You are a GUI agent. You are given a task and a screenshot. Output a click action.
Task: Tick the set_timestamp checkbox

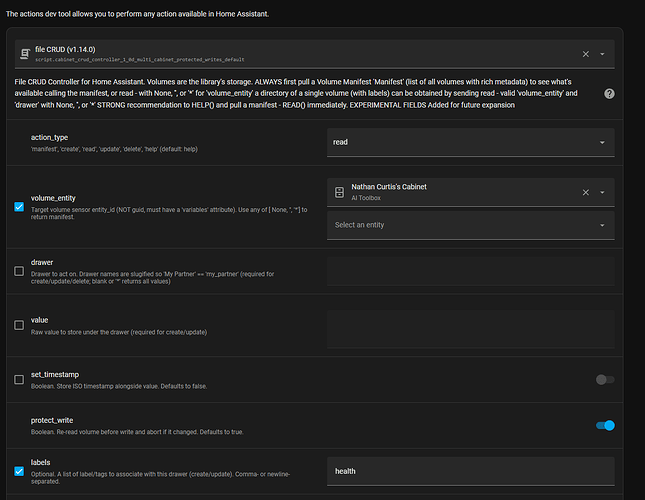click(x=20, y=379)
